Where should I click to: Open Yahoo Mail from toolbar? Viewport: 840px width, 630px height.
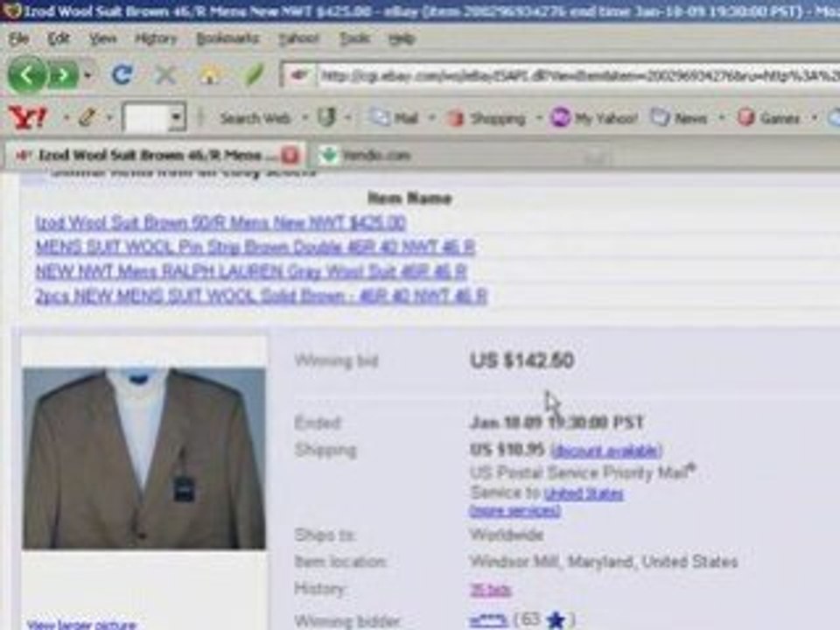[395, 118]
